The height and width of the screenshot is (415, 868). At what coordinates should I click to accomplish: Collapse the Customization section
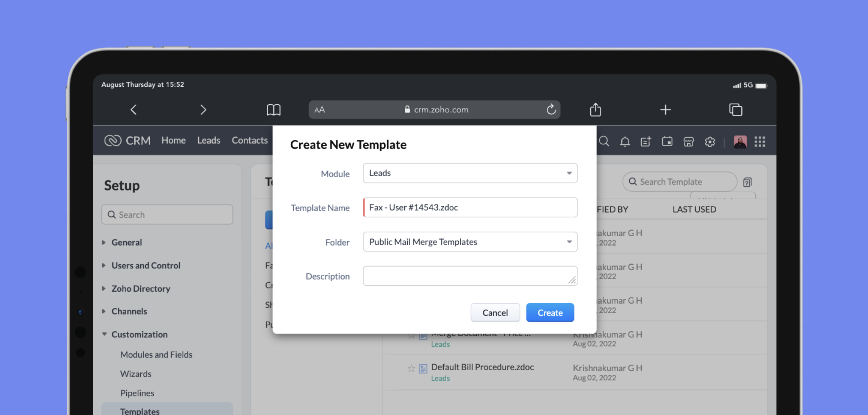pyautogui.click(x=139, y=334)
